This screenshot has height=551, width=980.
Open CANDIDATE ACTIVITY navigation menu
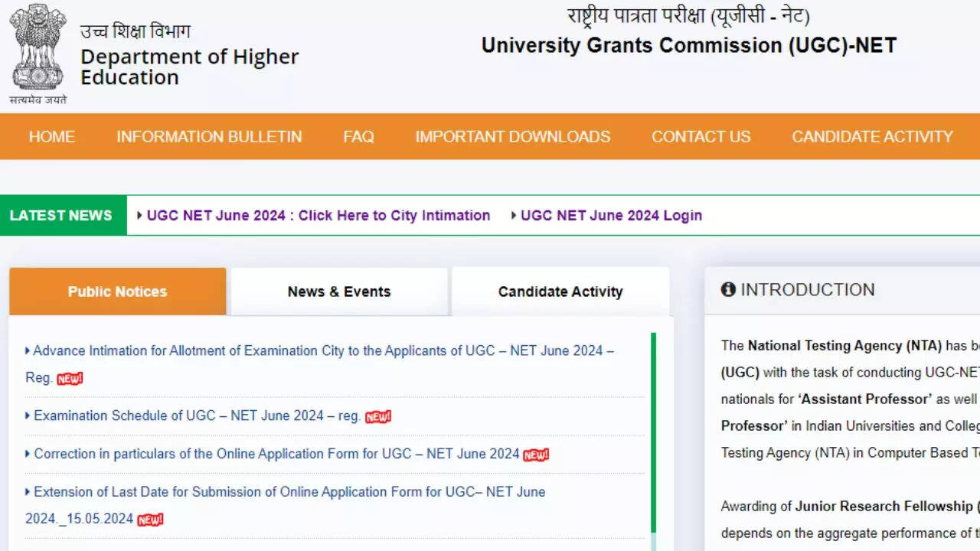[x=872, y=137]
